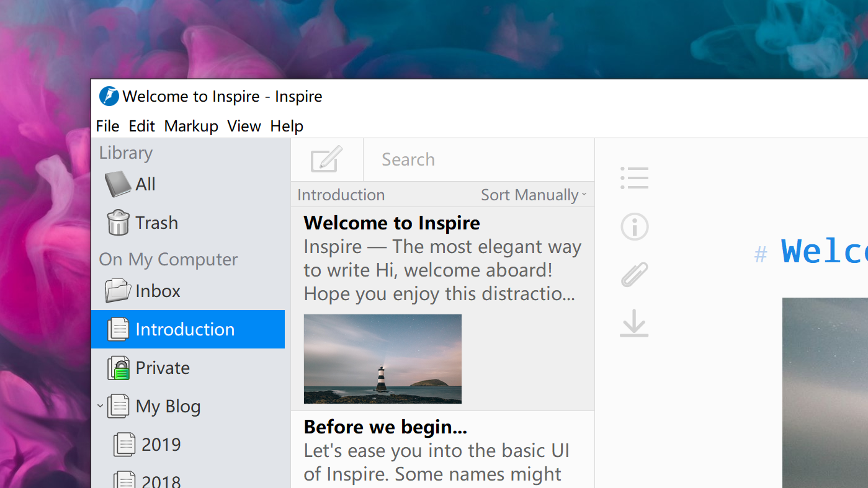
Task: Select the 2019 subgroup
Action: (188, 445)
